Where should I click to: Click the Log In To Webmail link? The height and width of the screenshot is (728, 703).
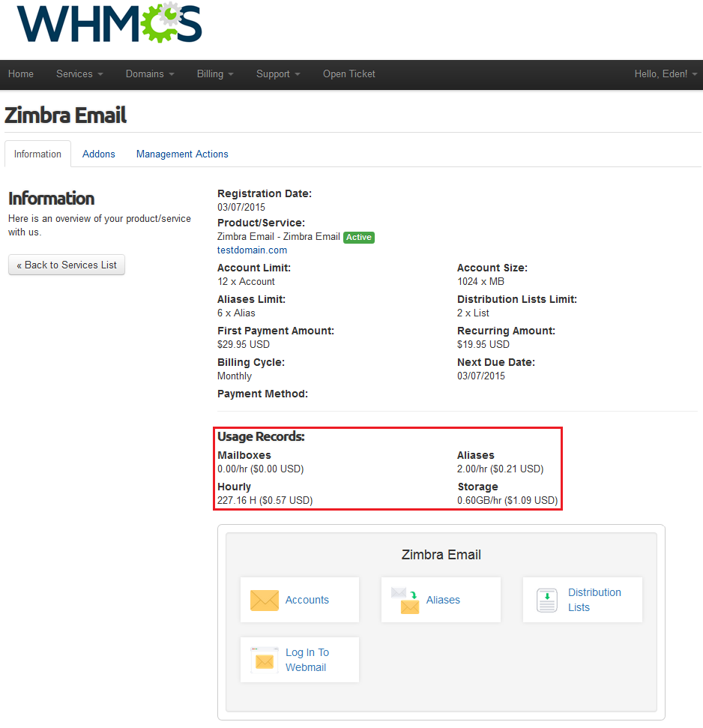click(307, 660)
